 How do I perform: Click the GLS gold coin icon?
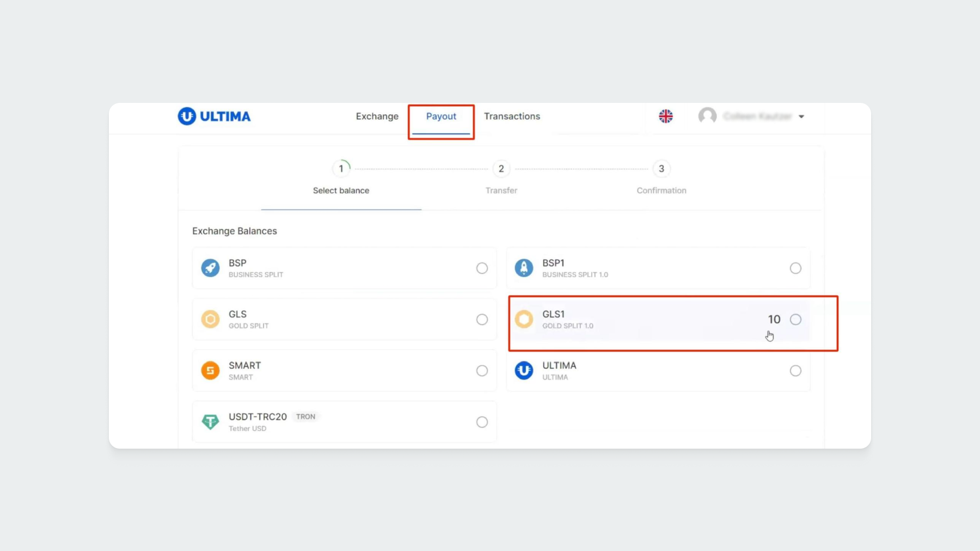click(210, 319)
